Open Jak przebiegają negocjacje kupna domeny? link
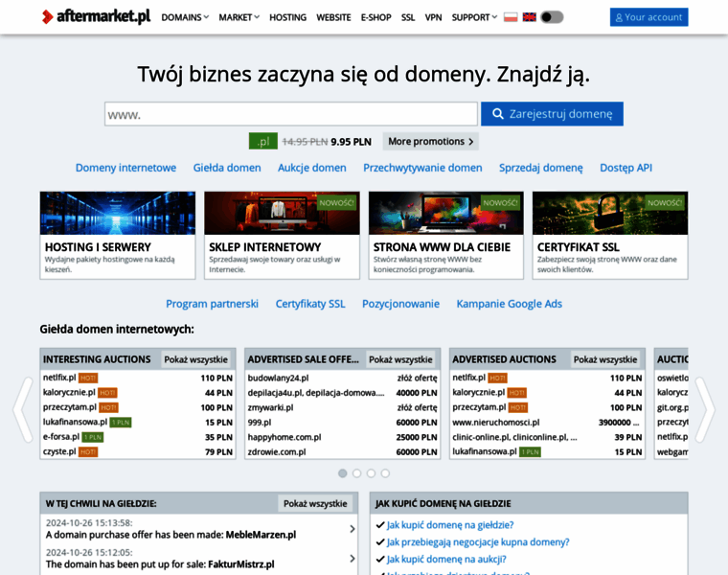728x575 pixels. click(x=478, y=542)
